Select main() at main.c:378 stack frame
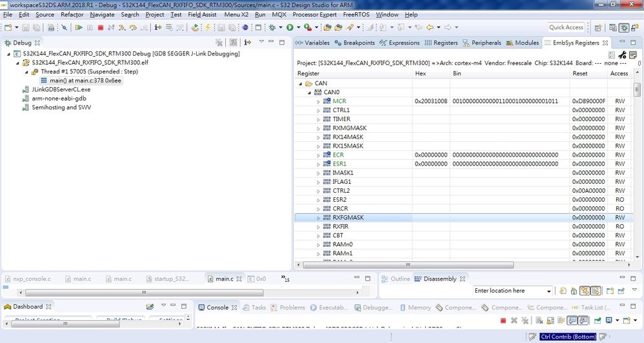The image size is (644, 343). tap(81, 81)
